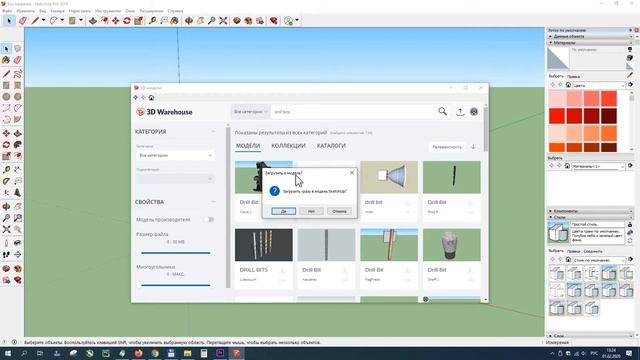640x360 pixels.
Task: Click the 3D Warehouse vertical scrollbar
Action: coord(485,130)
